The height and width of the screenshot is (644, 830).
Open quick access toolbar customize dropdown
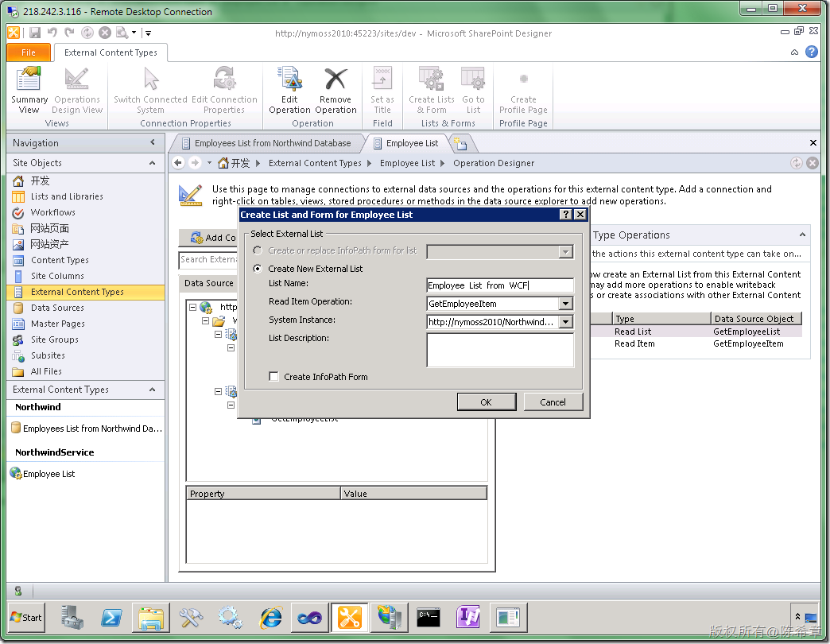148,33
